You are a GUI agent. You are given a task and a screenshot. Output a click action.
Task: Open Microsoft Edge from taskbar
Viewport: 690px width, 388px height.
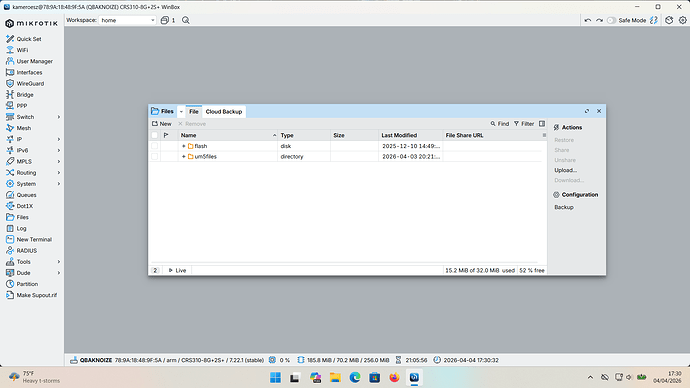pyautogui.click(x=355, y=377)
